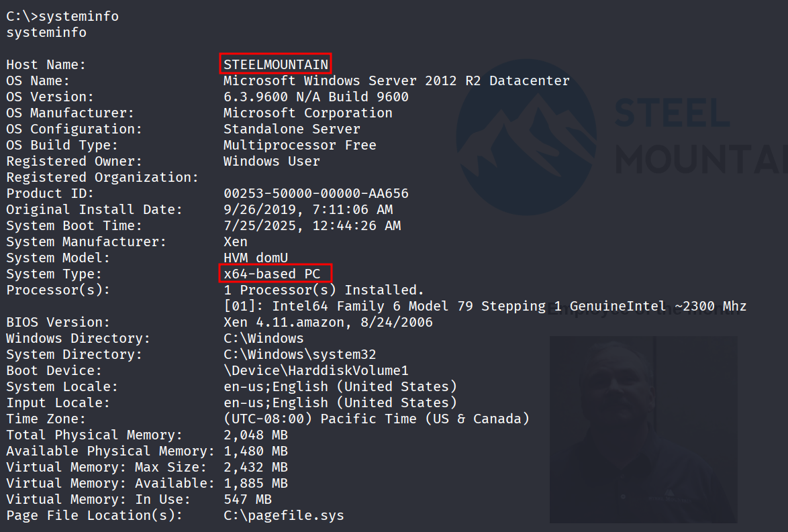Click the Total Physical Memory 2,048 MB value
The width and height of the screenshot is (788, 532).
[256, 435]
